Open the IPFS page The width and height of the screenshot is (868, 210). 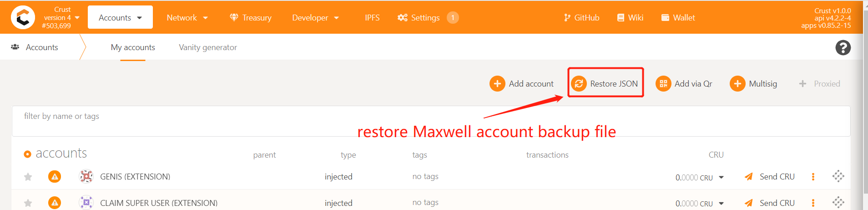click(x=372, y=17)
